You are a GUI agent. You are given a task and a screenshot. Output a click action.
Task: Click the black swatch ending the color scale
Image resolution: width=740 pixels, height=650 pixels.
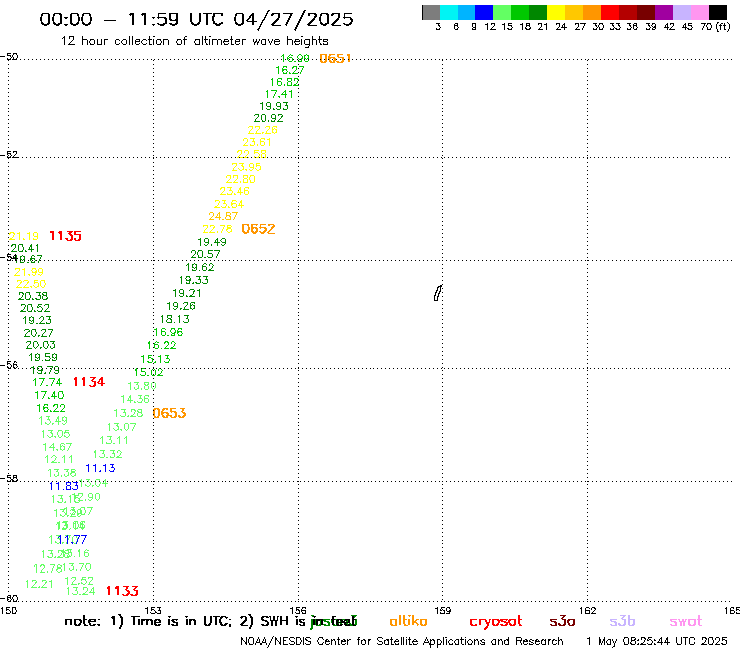pos(718,12)
